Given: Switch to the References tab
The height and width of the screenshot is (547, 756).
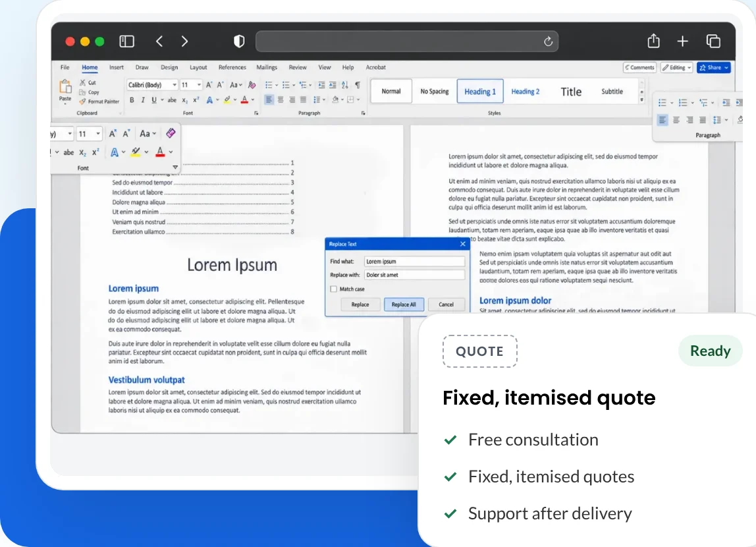Looking at the screenshot, I should pyautogui.click(x=232, y=67).
